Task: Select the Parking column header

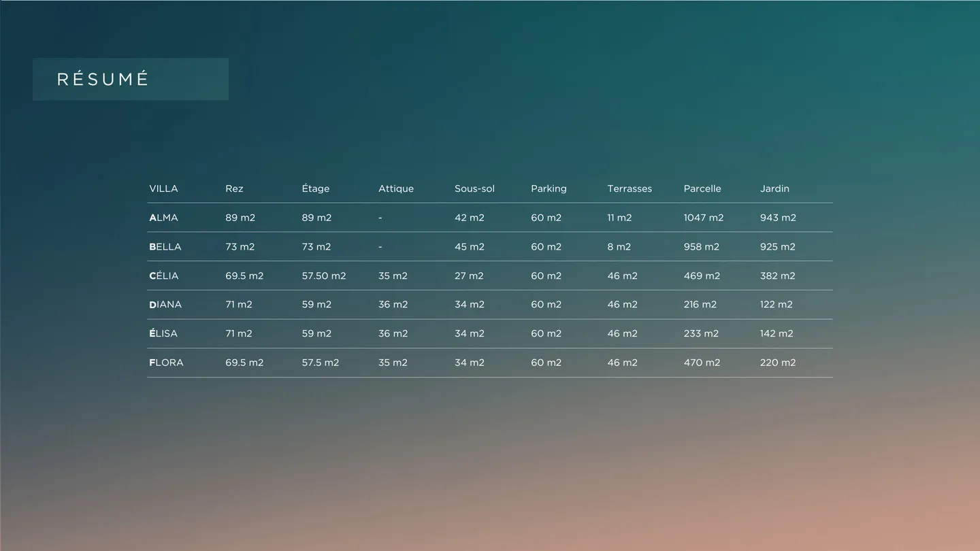Action: 549,188
